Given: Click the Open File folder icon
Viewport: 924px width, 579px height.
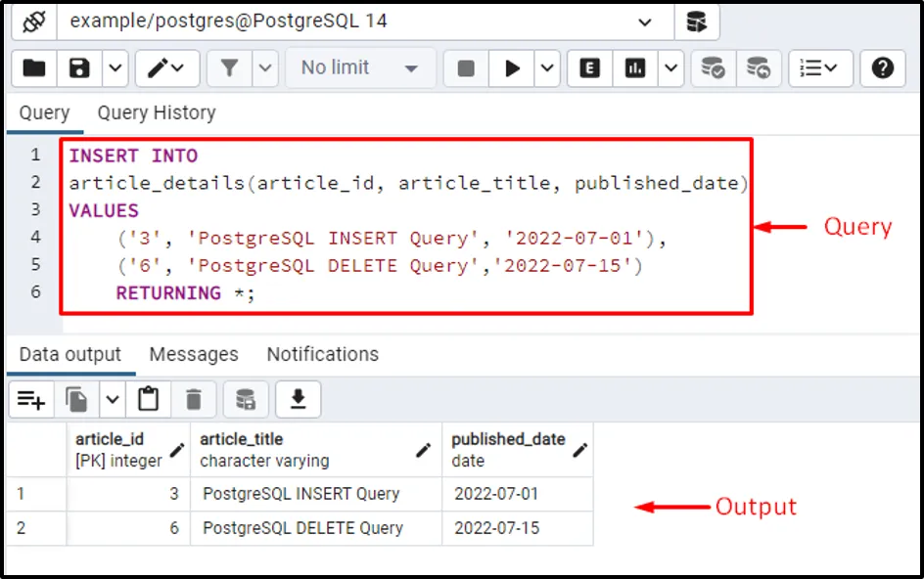Looking at the screenshot, I should point(34,68).
